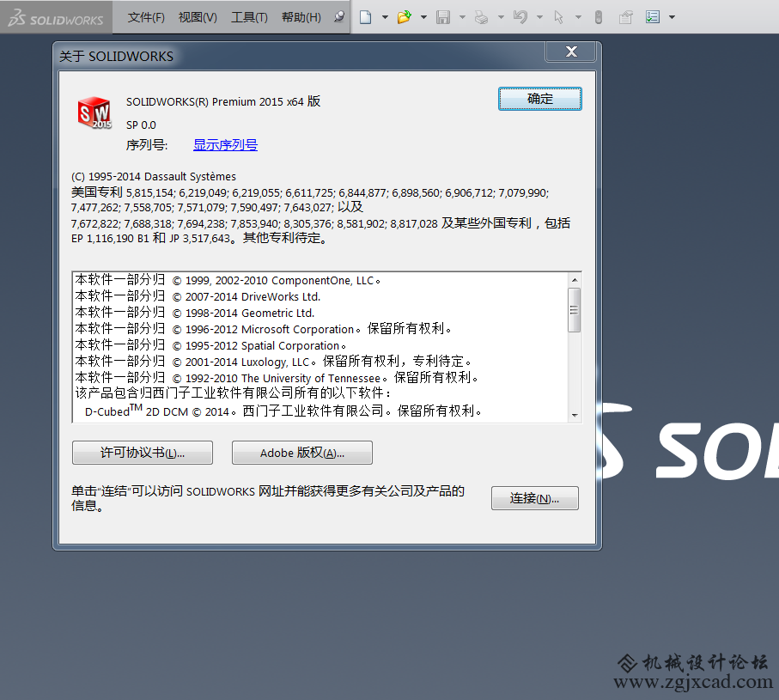Close the 关于 SOLIDWORKS dialog

(x=571, y=52)
